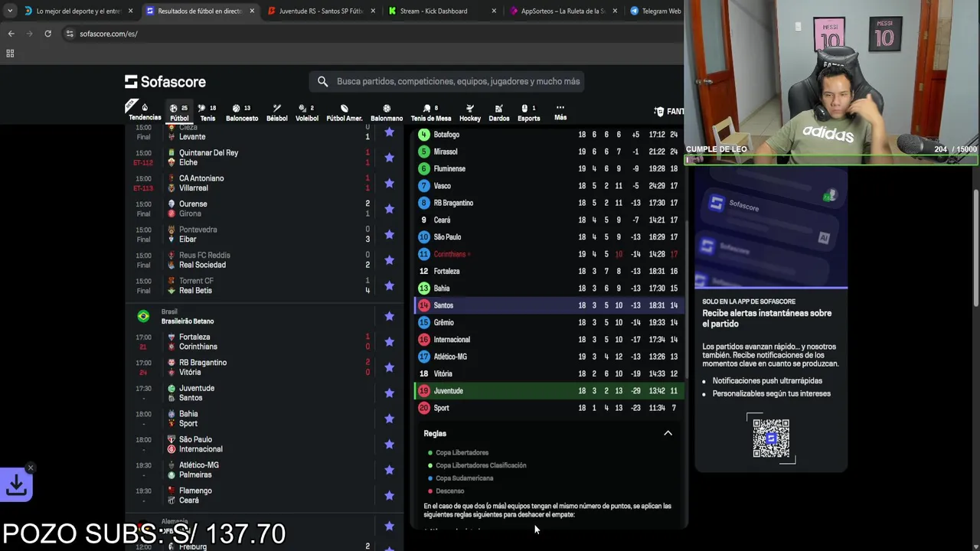Open the browser apps grid icon
The image size is (980, 551).
tap(10, 54)
